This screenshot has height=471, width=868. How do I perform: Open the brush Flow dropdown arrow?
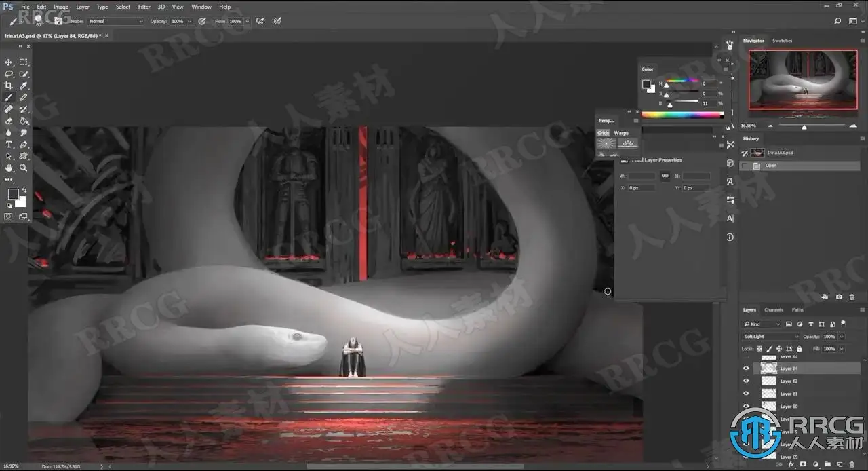tap(247, 22)
